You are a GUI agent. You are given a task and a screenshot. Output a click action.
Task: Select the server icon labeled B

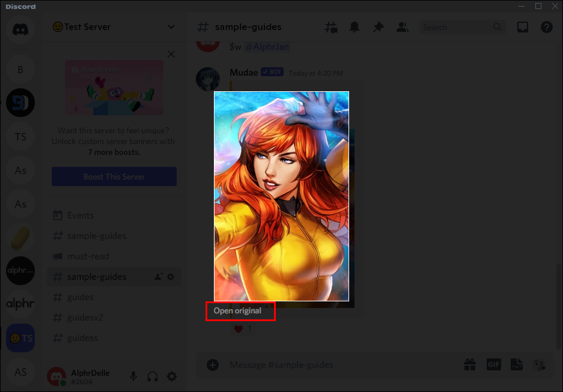20,70
